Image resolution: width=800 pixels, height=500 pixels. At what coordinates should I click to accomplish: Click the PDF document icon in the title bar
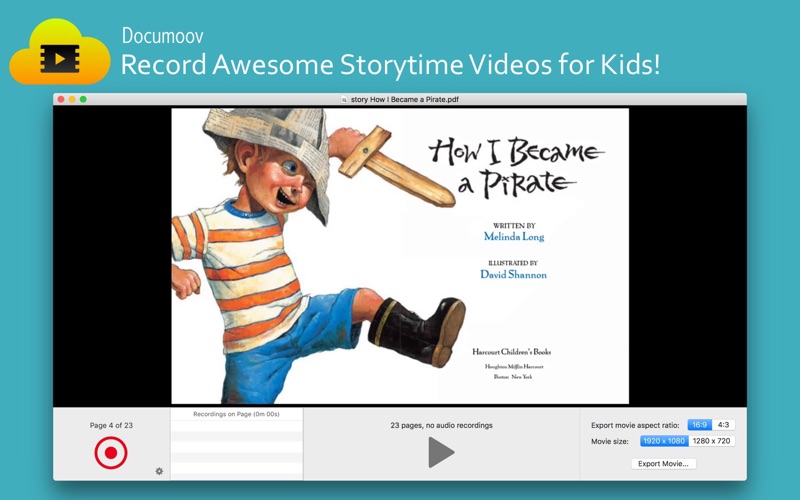[x=344, y=99]
